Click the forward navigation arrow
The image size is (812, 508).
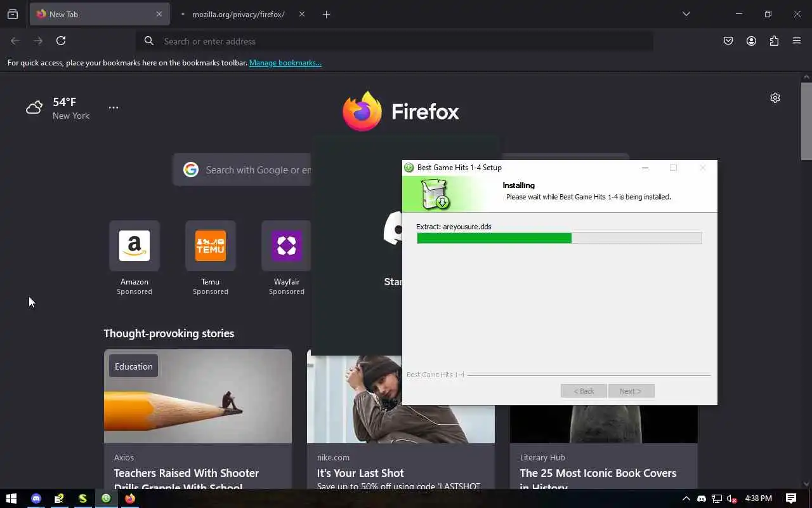(38, 41)
